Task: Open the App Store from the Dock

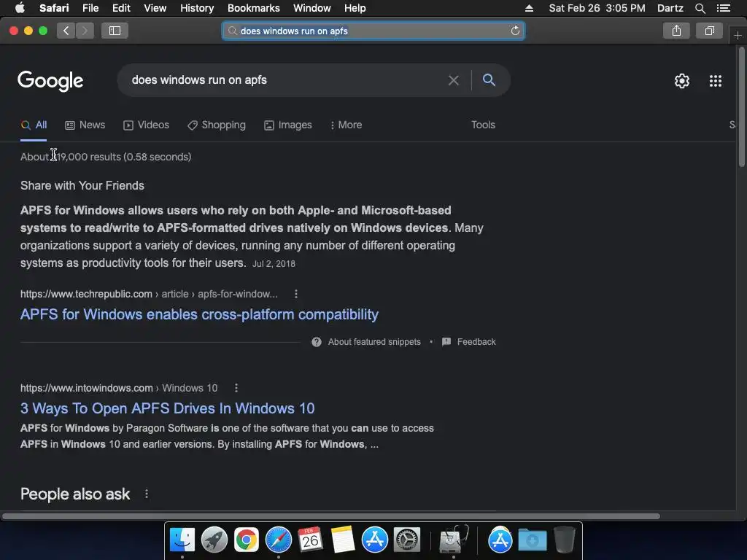Action: 374,540
